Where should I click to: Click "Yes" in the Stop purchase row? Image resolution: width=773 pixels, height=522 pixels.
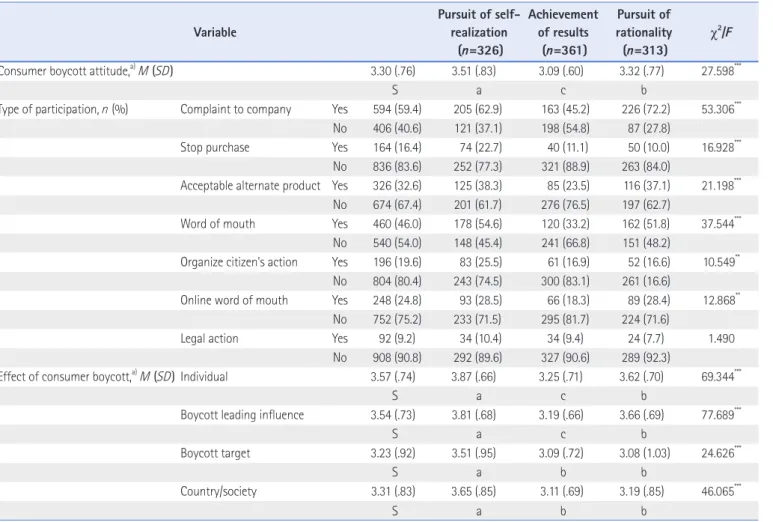point(339,147)
